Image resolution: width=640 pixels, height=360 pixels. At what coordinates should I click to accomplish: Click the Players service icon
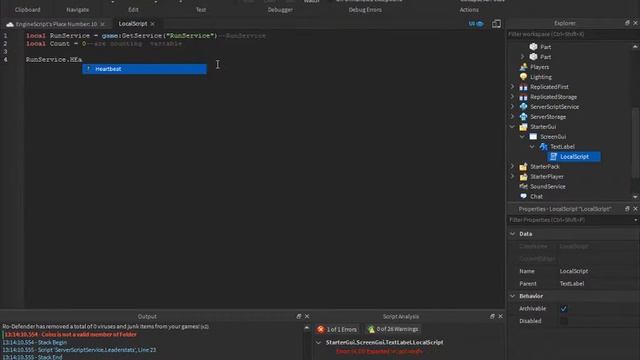[x=523, y=67]
